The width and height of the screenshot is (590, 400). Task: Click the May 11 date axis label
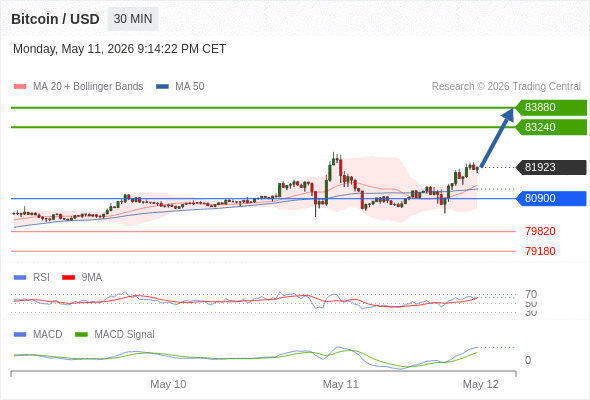(x=341, y=384)
